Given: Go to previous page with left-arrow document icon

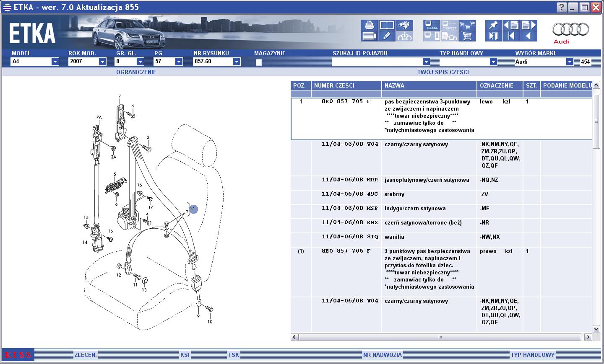Looking at the screenshot, I should [511, 25].
